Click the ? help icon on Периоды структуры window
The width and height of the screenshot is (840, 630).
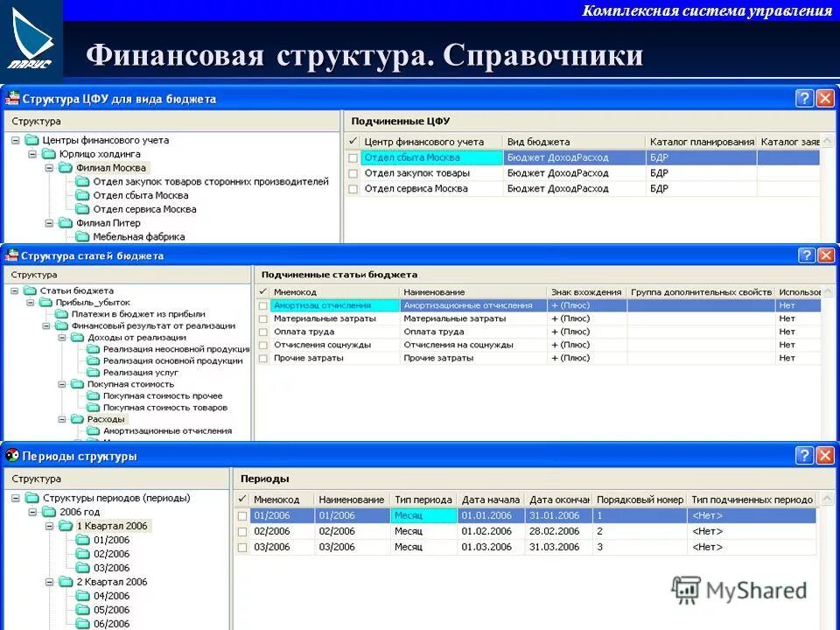(x=806, y=455)
